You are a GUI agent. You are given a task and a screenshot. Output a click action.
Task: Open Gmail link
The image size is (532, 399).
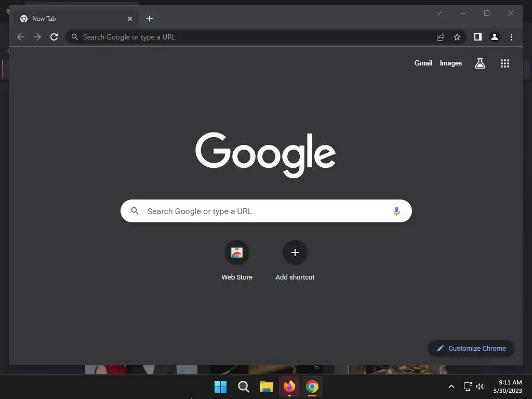pos(423,63)
